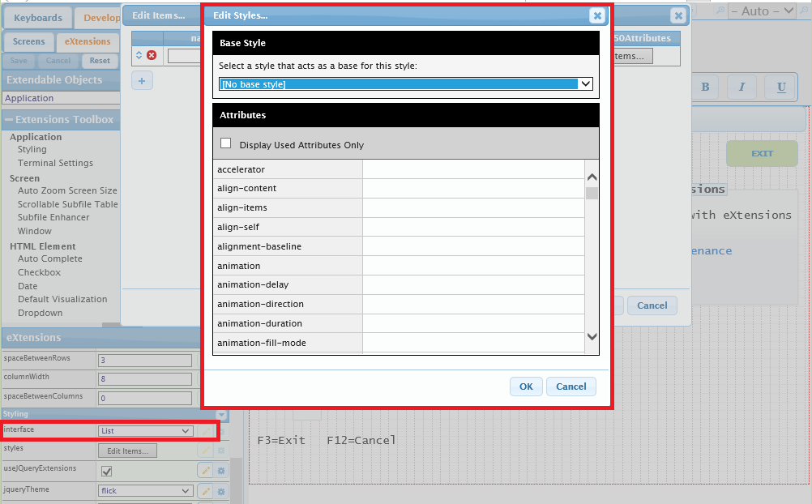Click the Italic formatting button
Screen dimensions: 812x504
[741, 88]
